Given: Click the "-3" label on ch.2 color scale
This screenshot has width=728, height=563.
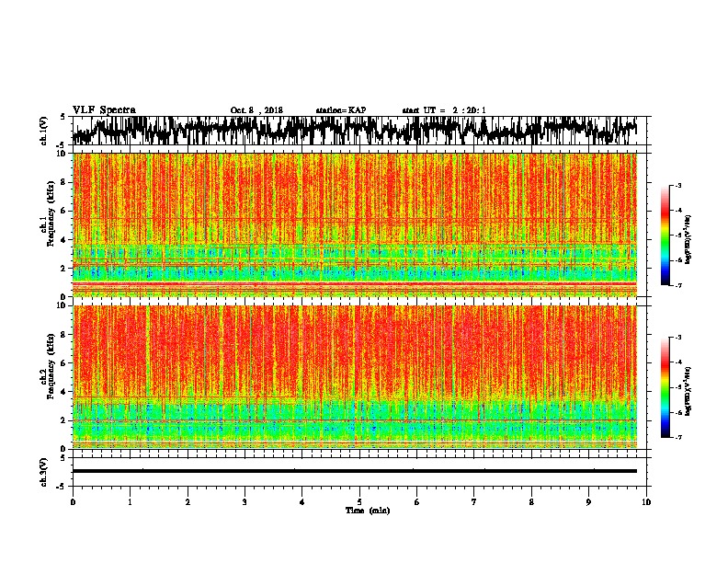Looking at the screenshot, I should [x=677, y=338].
